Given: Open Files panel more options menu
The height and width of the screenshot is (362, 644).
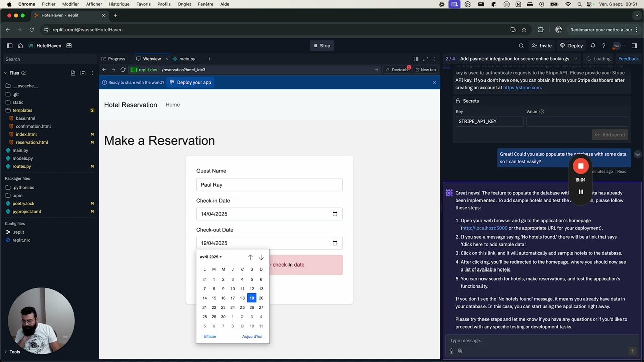Looking at the screenshot, I should 92,73.
